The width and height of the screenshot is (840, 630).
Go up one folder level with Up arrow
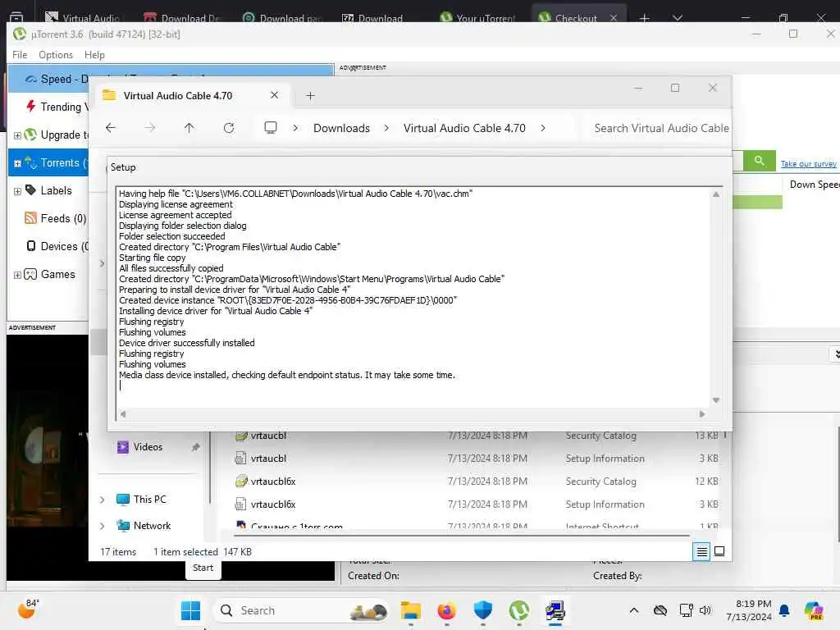(189, 128)
